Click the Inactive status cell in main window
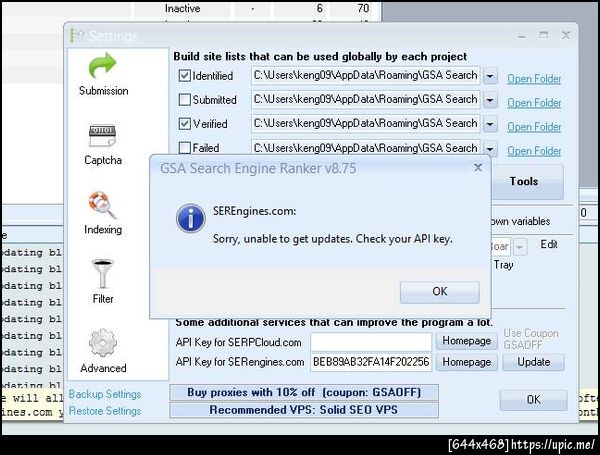The image size is (600, 455). (x=183, y=8)
